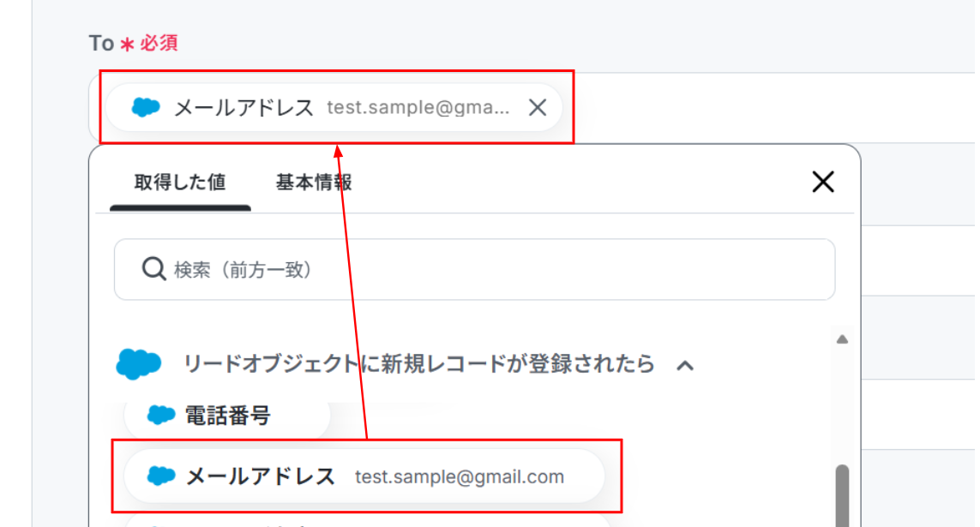Close the value picker popup
The height and width of the screenshot is (527, 980).
(x=822, y=181)
